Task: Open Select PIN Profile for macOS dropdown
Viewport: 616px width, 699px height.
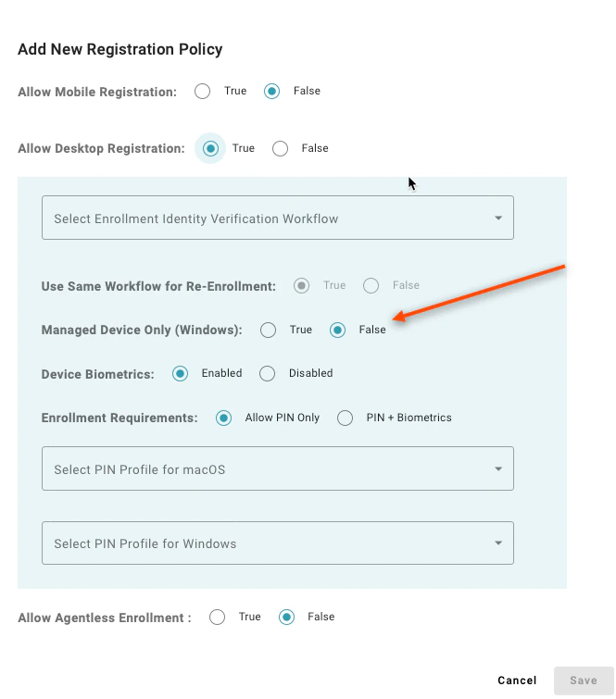Action: pyautogui.click(x=278, y=468)
